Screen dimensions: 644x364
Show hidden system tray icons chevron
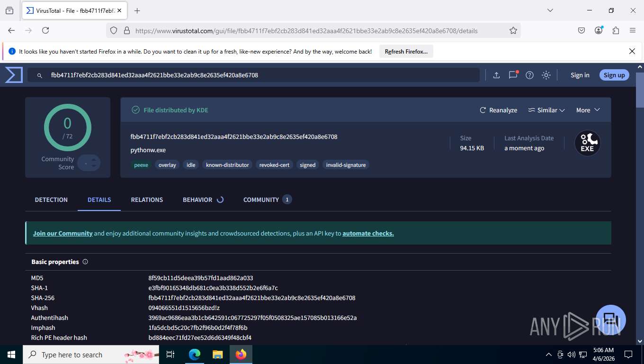pyautogui.click(x=549, y=355)
